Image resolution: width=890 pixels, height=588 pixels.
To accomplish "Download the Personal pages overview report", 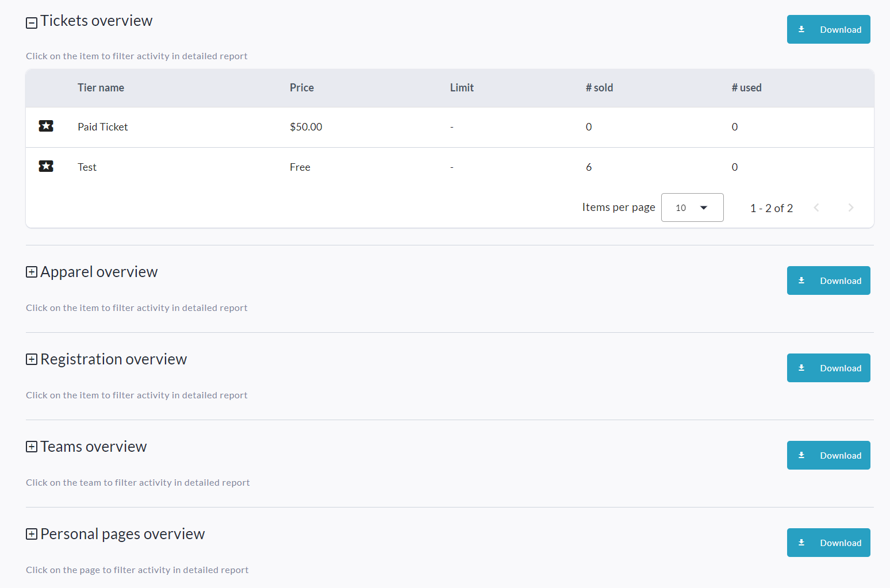I will pos(828,543).
